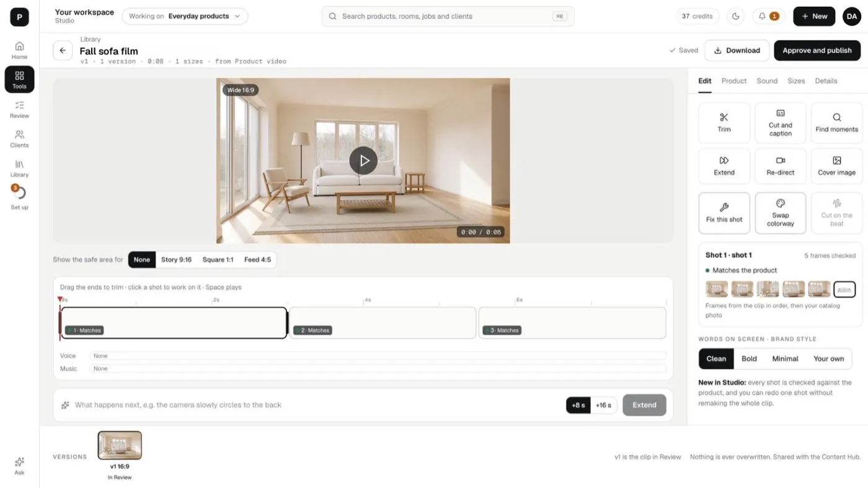Download the clip
Viewport: 868px width, 488px height.
click(737, 50)
